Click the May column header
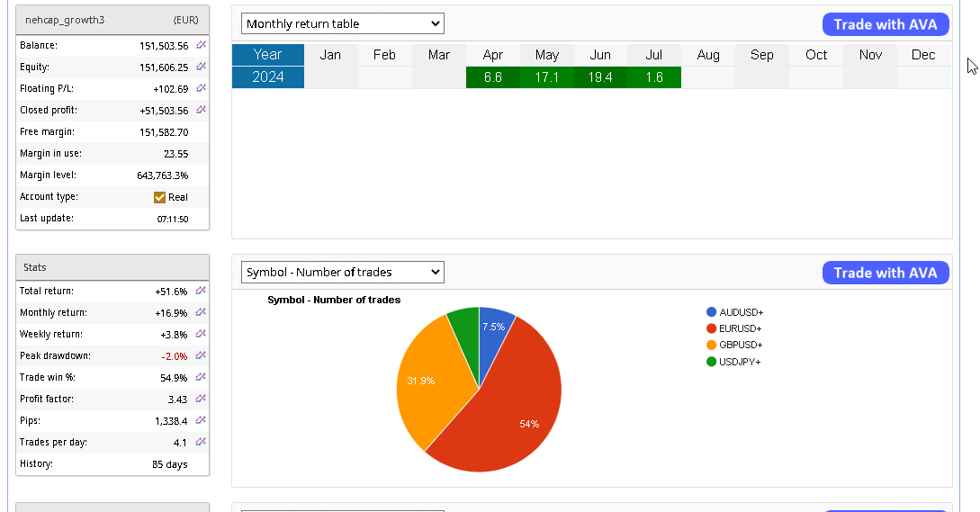Image resolution: width=980 pixels, height=512 pixels. click(546, 55)
